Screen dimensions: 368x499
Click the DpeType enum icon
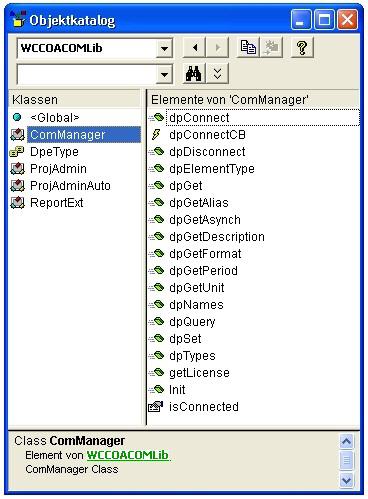17,152
